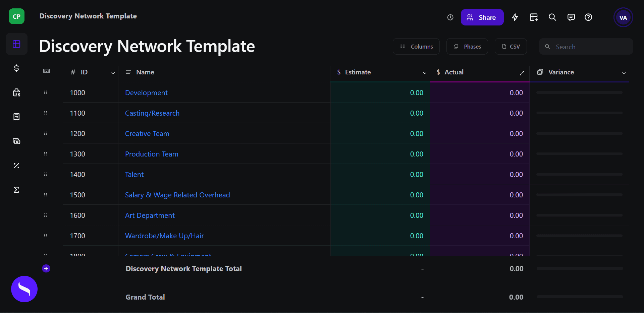This screenshot has height=313, width=644.
Task: Open the dollar sign sidebar icon
Action: [16, 68]
